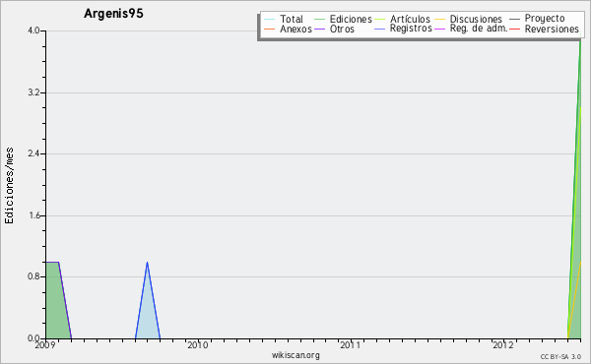Select the Anexos legend entry

[295, 29]
